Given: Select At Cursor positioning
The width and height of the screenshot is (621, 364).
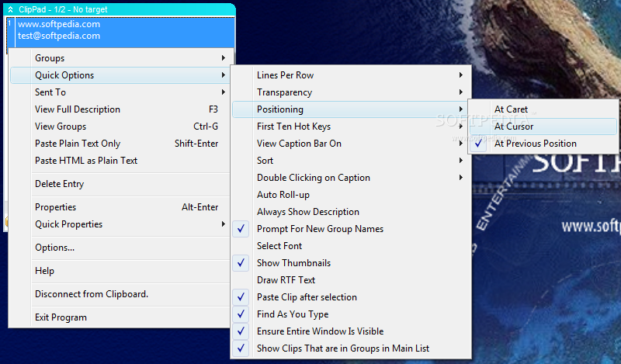Looking at the screenshot, I should pos(543,127).
